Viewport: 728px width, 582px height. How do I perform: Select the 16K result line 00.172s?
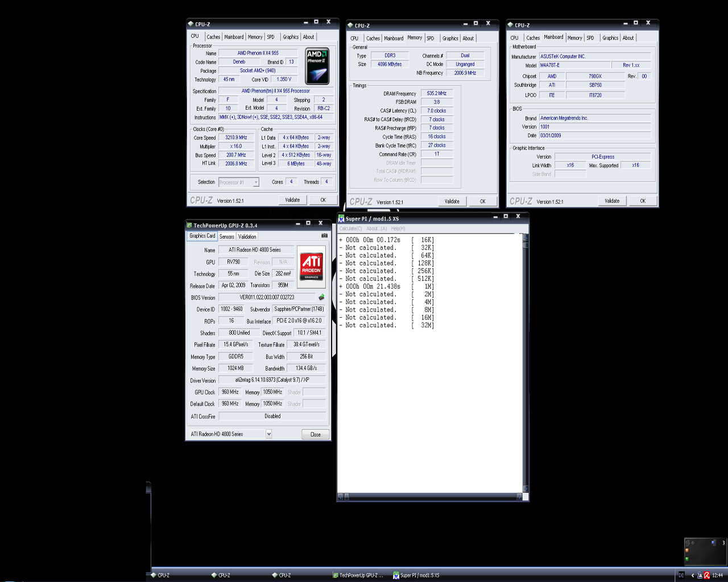(387, 240)
